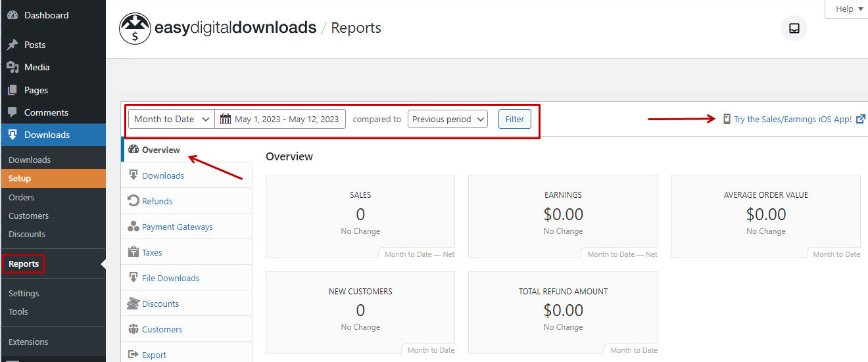The width and height of the screenshot is (868, 362).
Task: Open the Month to Date range dropdown
Action: (172, 119)
